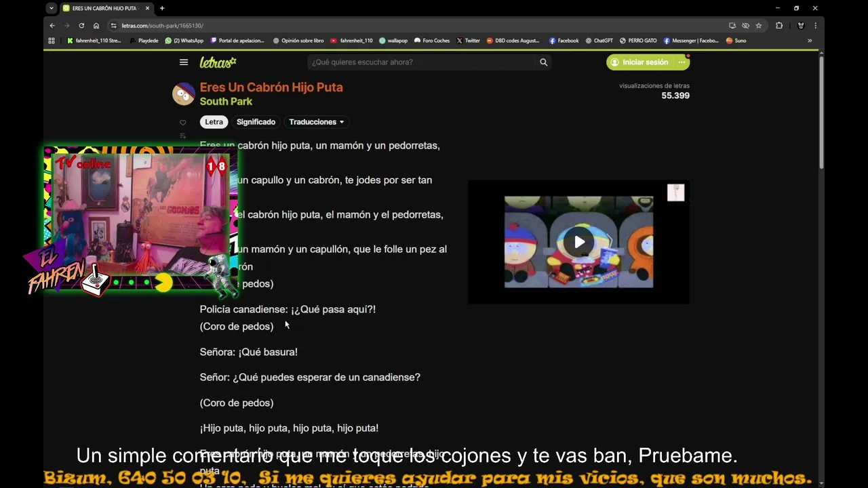Click the add-to-playlist icon below the heart
Screen dimensions: 868x488
182,136
